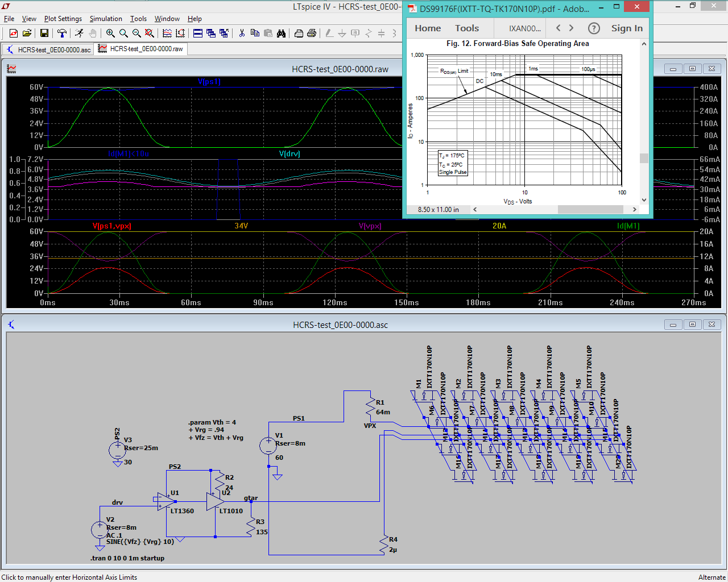Image resolution: width=728 pixels, height=582 pixels.
Task: Open the Plot Settings menu
Action: (63, 19)
